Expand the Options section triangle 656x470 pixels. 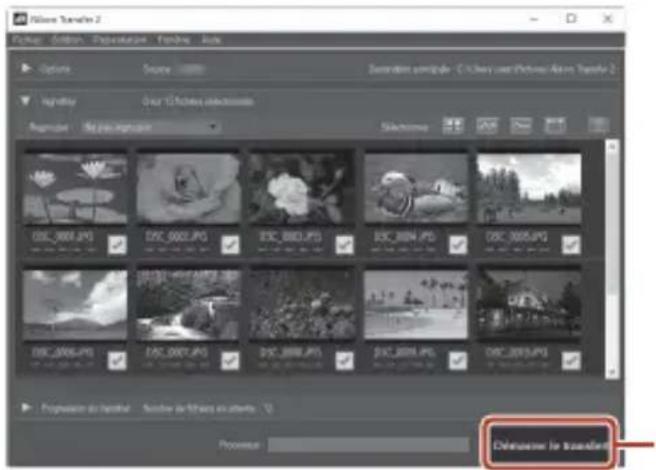click(26, 68)
